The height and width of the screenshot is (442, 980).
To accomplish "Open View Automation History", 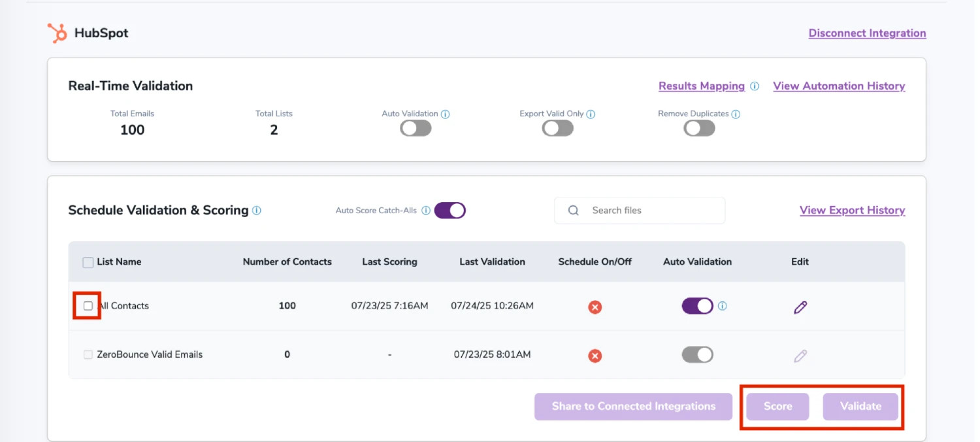I will [x=839, y=86].
